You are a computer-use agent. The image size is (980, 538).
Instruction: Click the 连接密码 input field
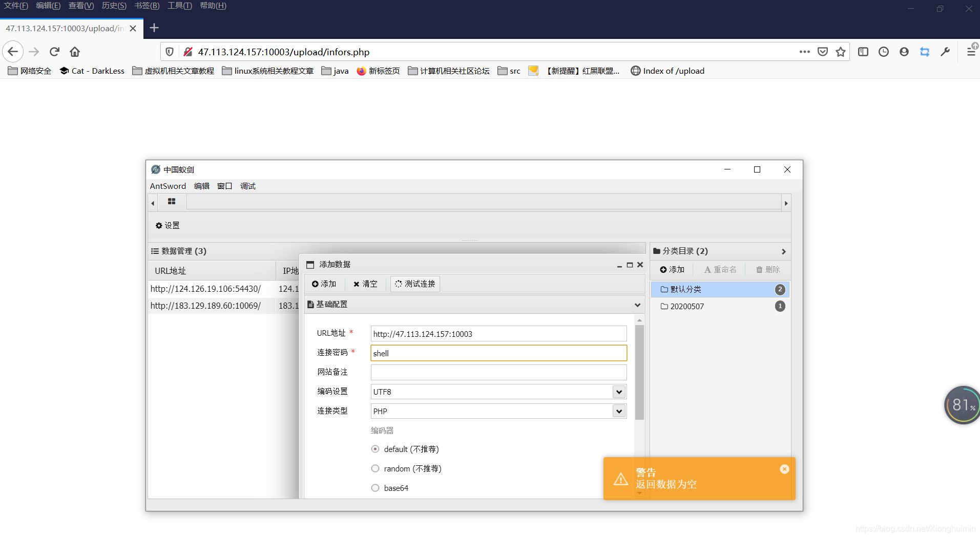point(498,353)
